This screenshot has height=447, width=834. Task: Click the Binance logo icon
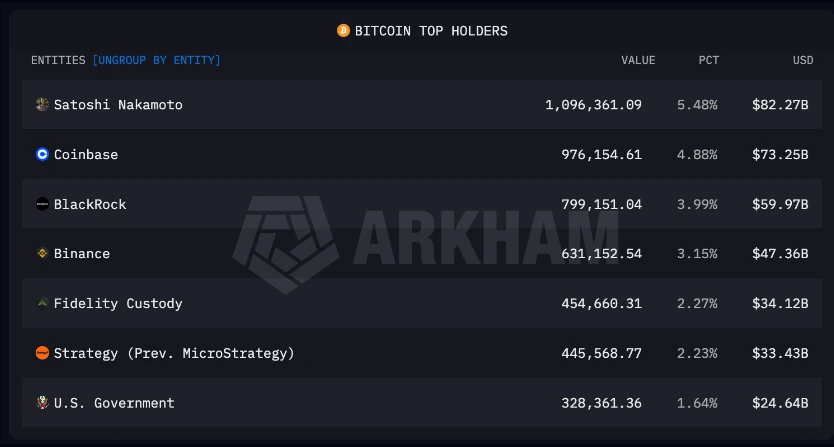point(42,254)
